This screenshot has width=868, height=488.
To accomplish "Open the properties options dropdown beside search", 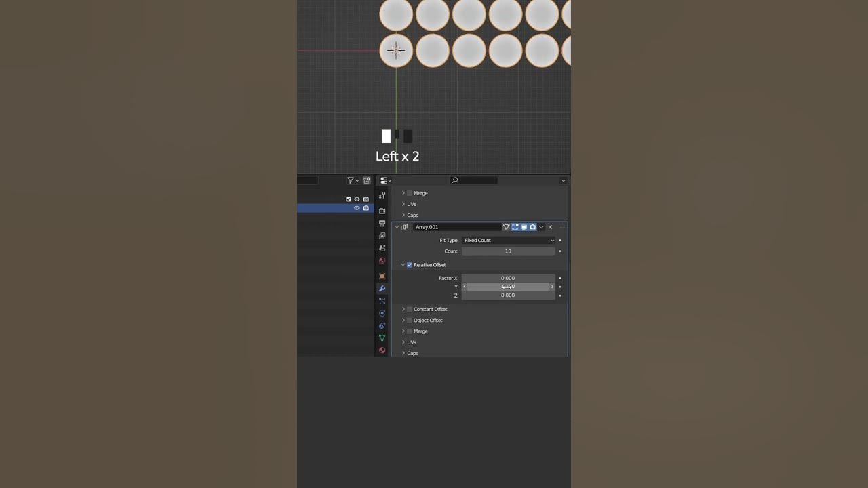I will pos(563,180).
